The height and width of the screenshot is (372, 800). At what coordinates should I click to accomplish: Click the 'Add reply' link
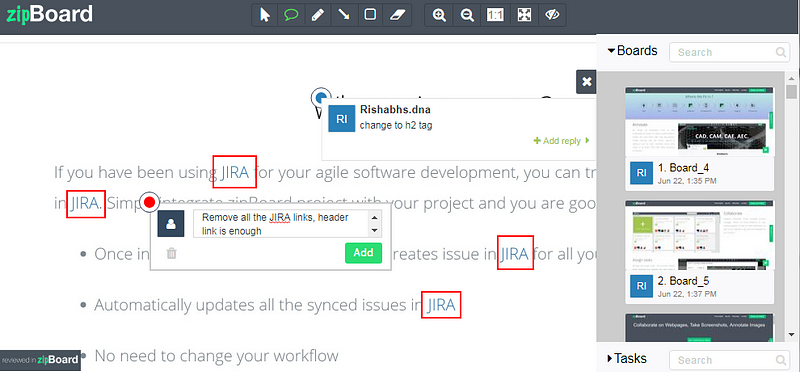[x=561, y=141]
